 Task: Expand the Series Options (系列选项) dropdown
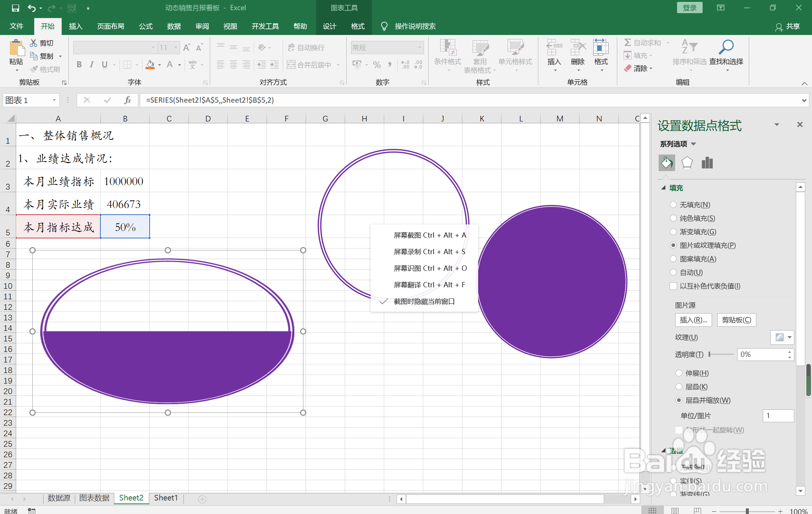click(x=693, y=144)
